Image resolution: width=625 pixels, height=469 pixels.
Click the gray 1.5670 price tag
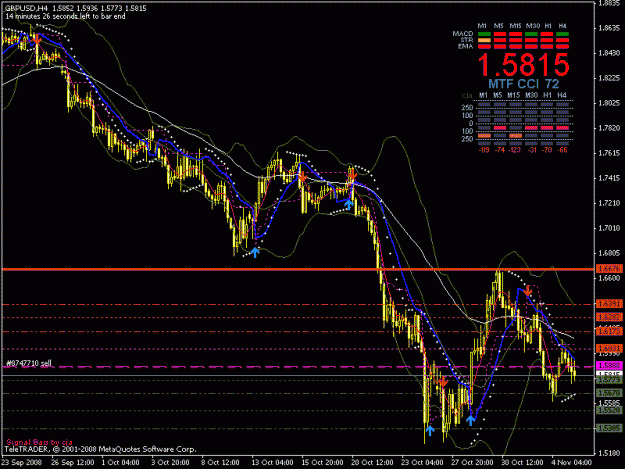point(609,393)
